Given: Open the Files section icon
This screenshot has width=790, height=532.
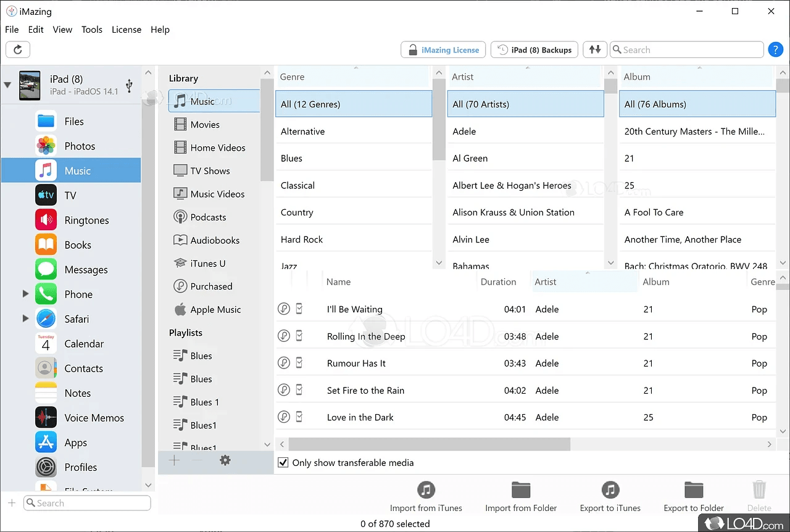Looking at the screenshot, I should point(46,122).
